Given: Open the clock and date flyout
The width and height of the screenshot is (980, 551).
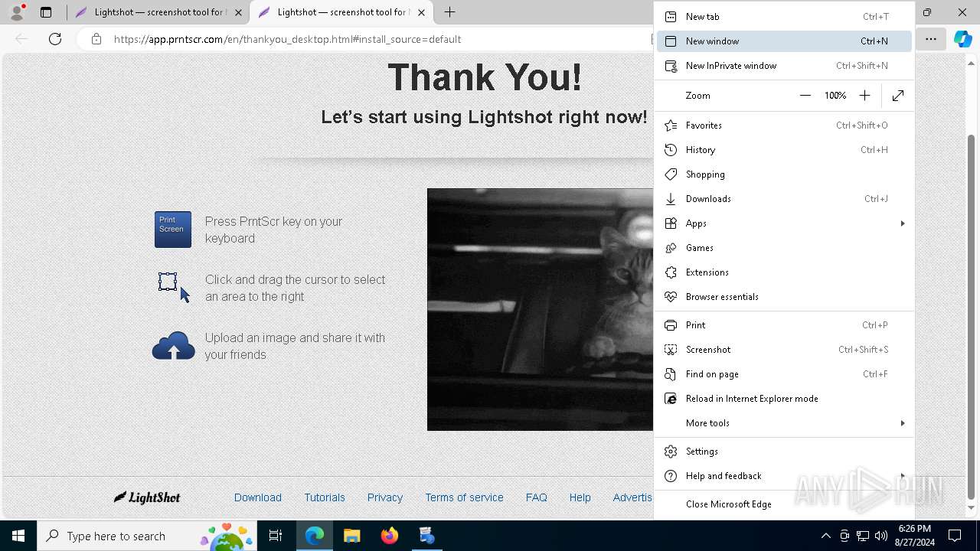Looking at the screenshot, I should pyautogui.click(x=915, y=536).
